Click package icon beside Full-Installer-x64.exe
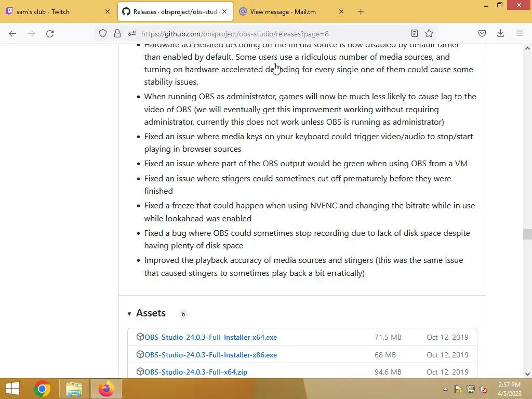532x399 pixels. [x=140, y=337]
